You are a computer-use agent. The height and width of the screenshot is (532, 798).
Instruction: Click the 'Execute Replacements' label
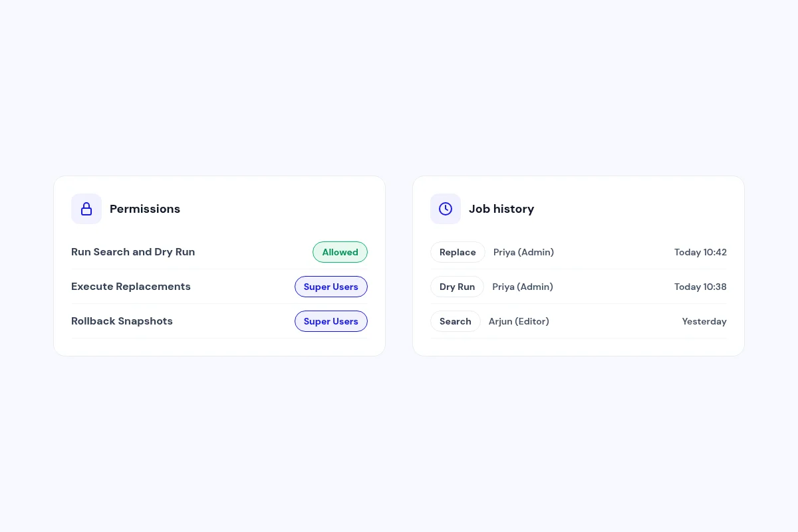(x=131, y=287)
